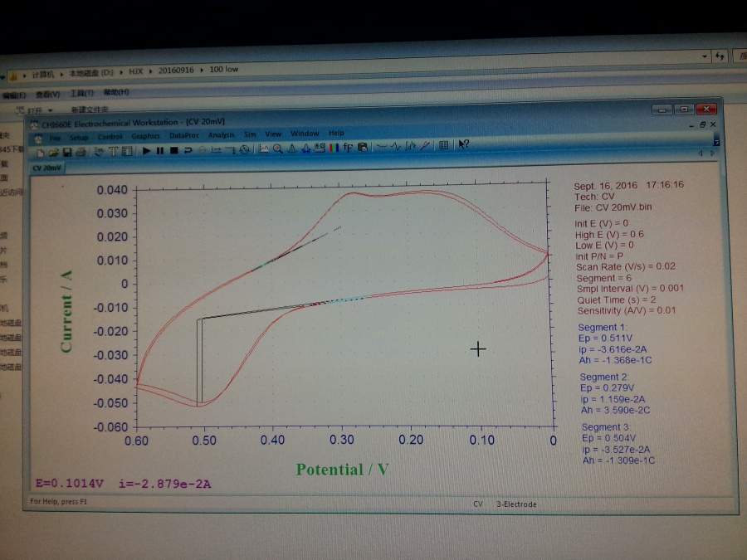Open the Window menu
Screen dimensions: 747x560
tap(305, 134)
